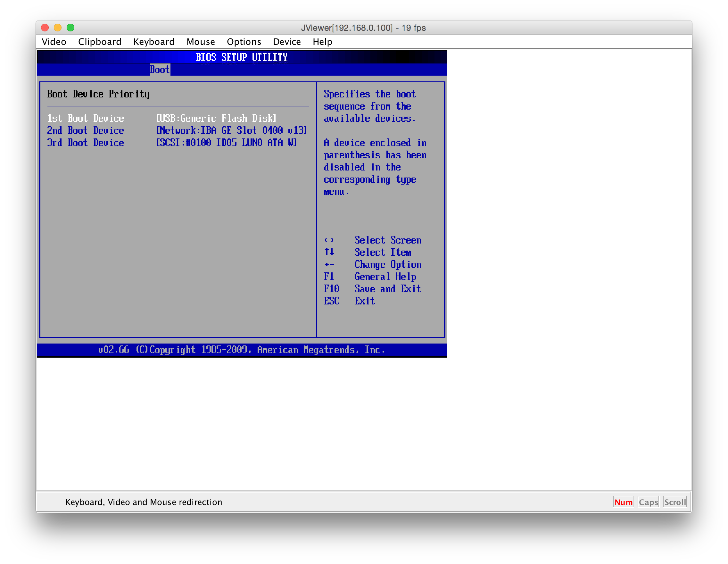The image size is (728, 564).
Task: Open the Device menu
Action: coord(287,42)
